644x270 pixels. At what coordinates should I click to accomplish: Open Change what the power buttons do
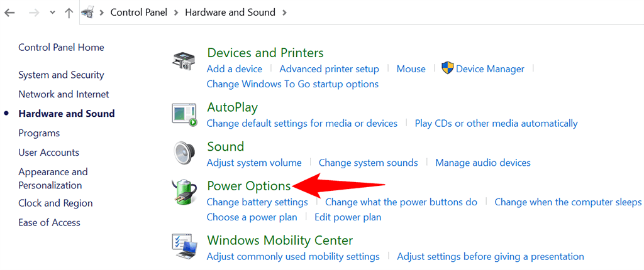(x=401, y=202)
